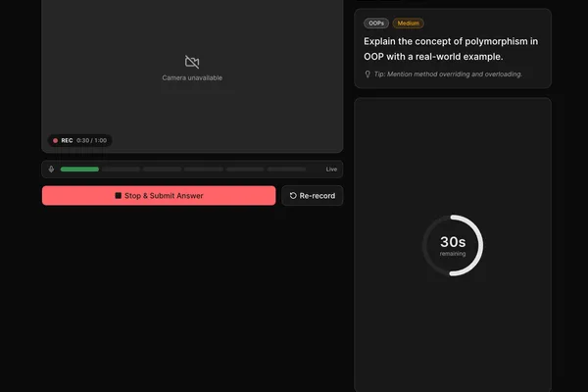Image resolution: width=588 pixels, height=392 pixels.
Task: Click the 0:30 / 1:00 recording time
Action: tap(91, 141)
